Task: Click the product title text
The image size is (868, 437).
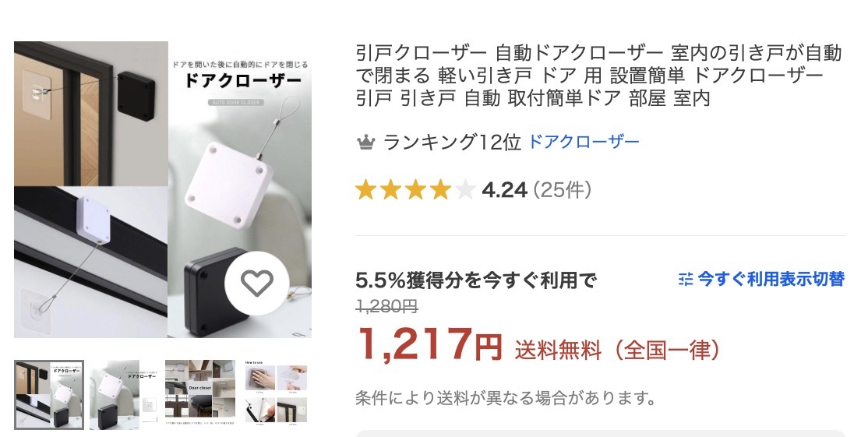Action: [x=598, y=76]
